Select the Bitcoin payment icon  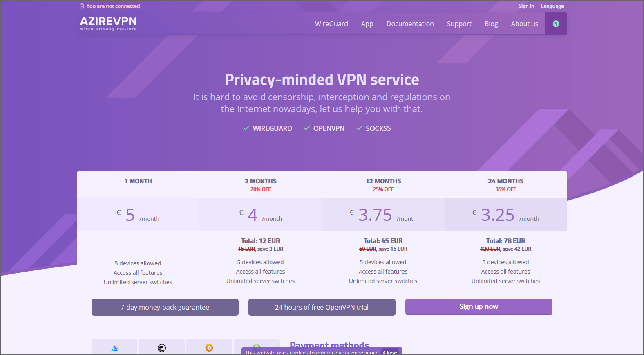[209, 348]
